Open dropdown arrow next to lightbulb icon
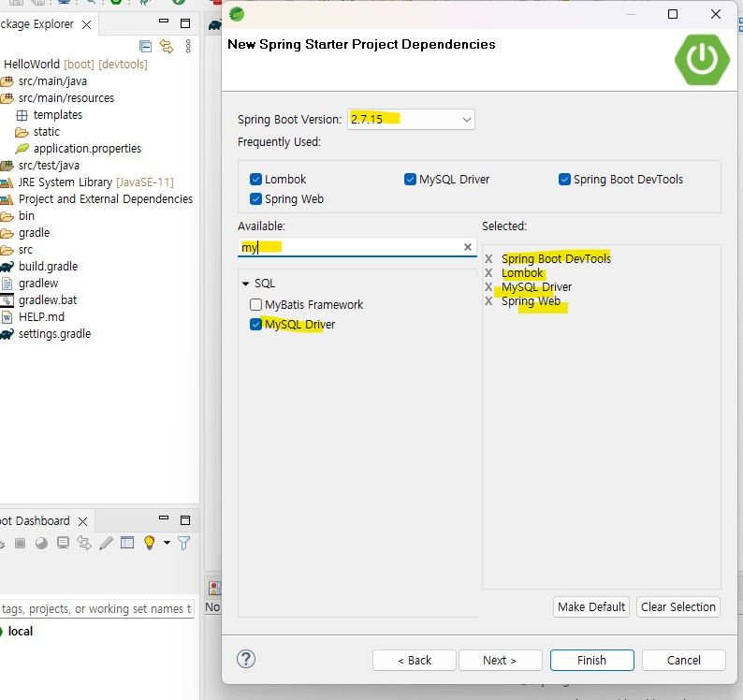 tap(167, 542)
